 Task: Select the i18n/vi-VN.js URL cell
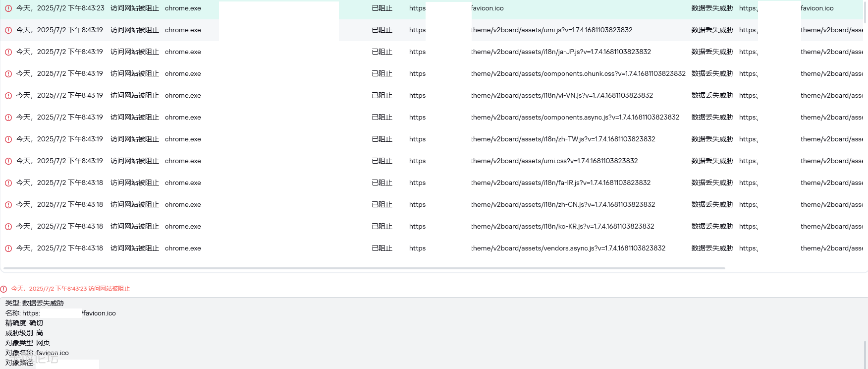(x=562, y=95)
